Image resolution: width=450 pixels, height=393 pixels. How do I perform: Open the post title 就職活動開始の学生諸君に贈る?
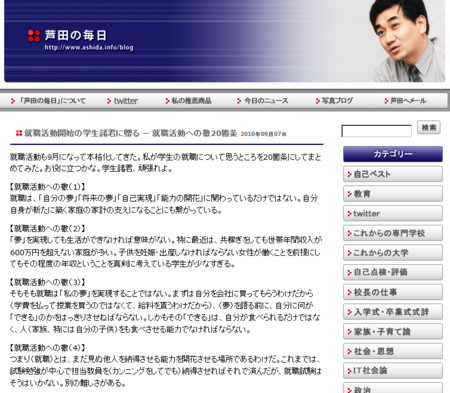(x=82, y=133)
